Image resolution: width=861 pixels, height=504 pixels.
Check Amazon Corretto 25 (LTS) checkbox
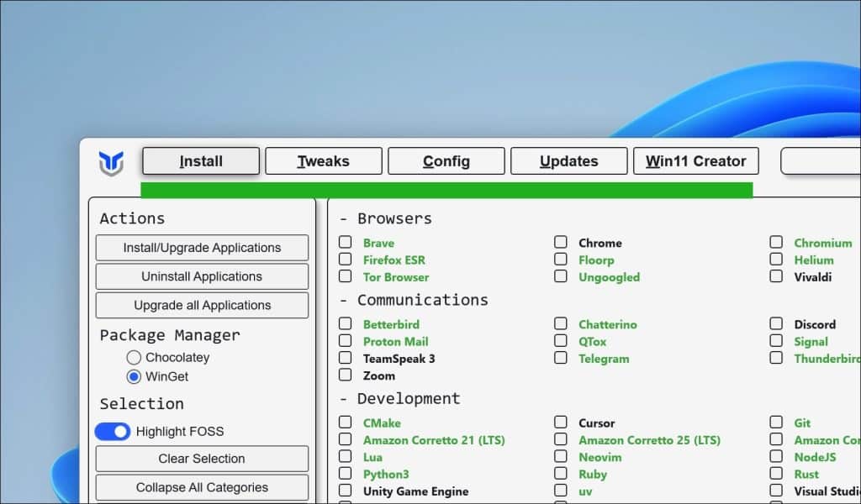point(560,438)
